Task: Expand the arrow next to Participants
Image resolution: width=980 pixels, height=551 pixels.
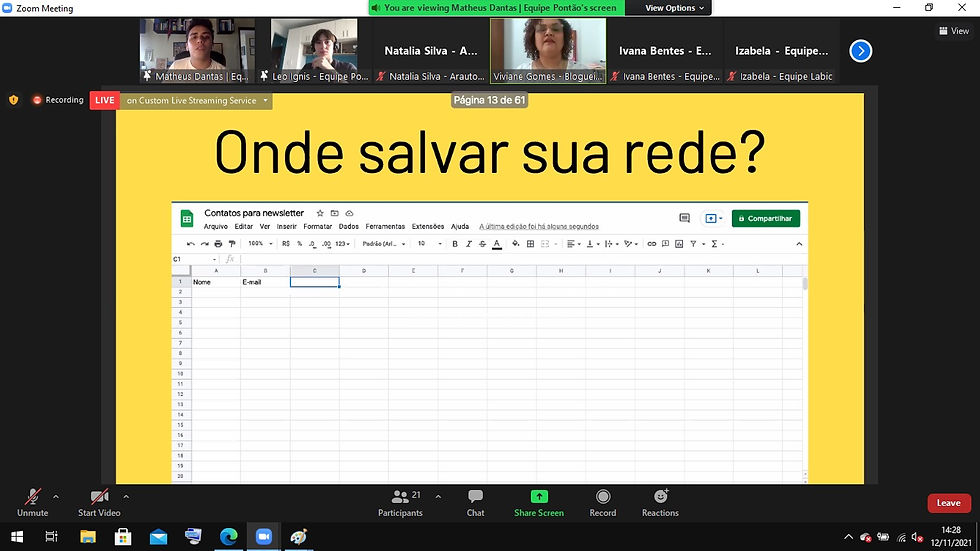Action: coord(438,497)
